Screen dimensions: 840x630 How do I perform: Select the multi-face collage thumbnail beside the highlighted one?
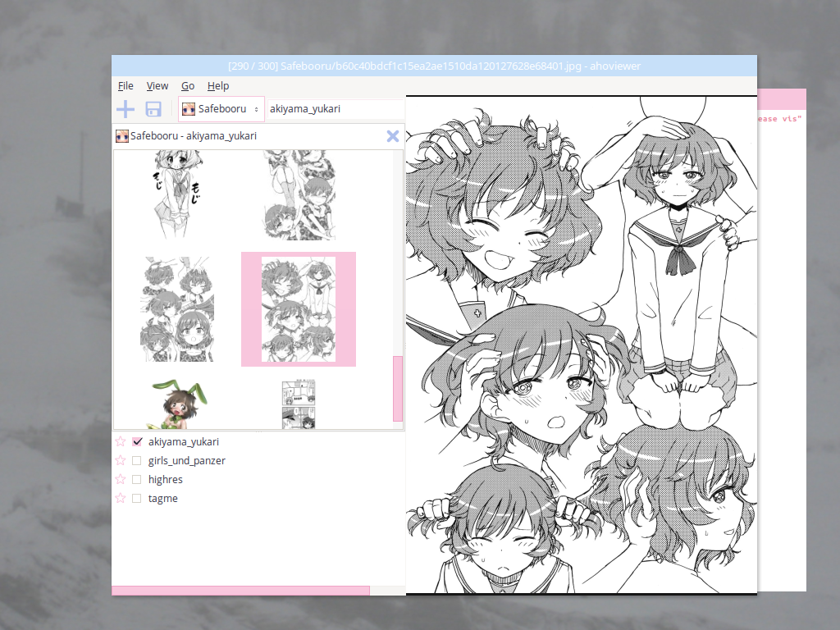point(177,309)
